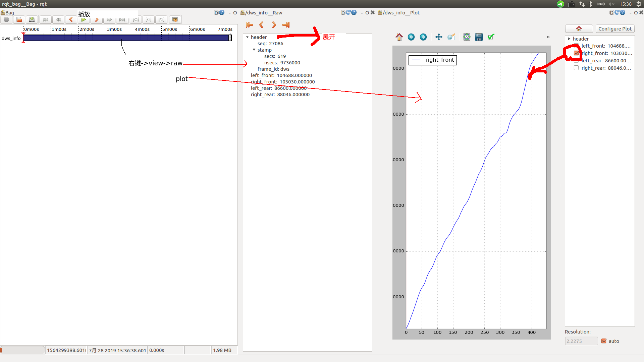This screenshot has height=362, width=644.
Task: Toggle right_front checkbox in plot panel
Action: click(576, 53)
